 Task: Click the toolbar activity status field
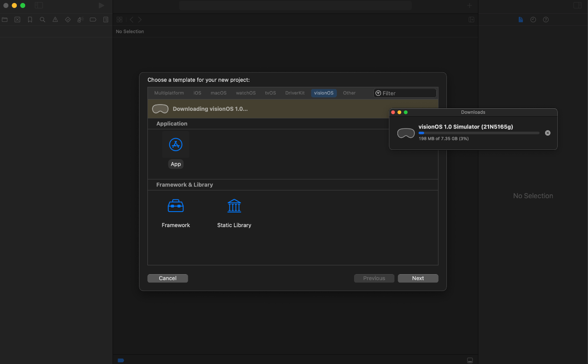(x=295, y=5)
